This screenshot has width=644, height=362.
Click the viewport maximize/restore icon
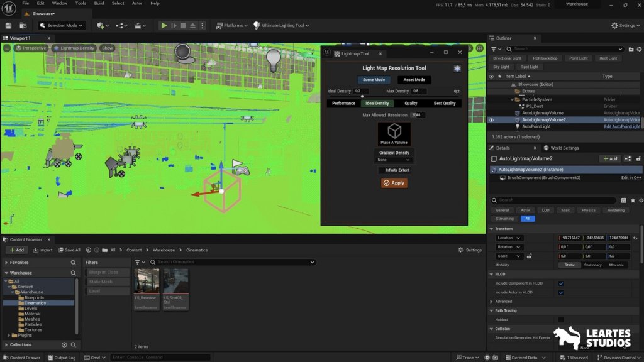[x=480, y=48]
